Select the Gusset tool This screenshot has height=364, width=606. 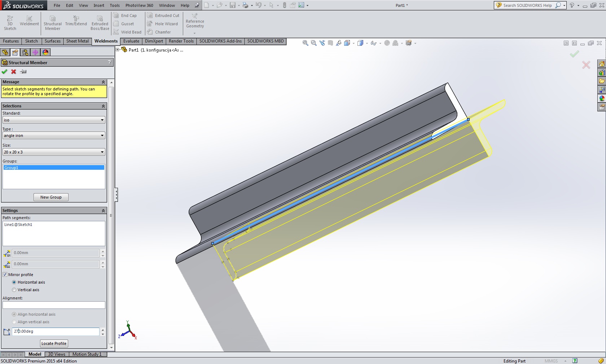pos(124,24)
